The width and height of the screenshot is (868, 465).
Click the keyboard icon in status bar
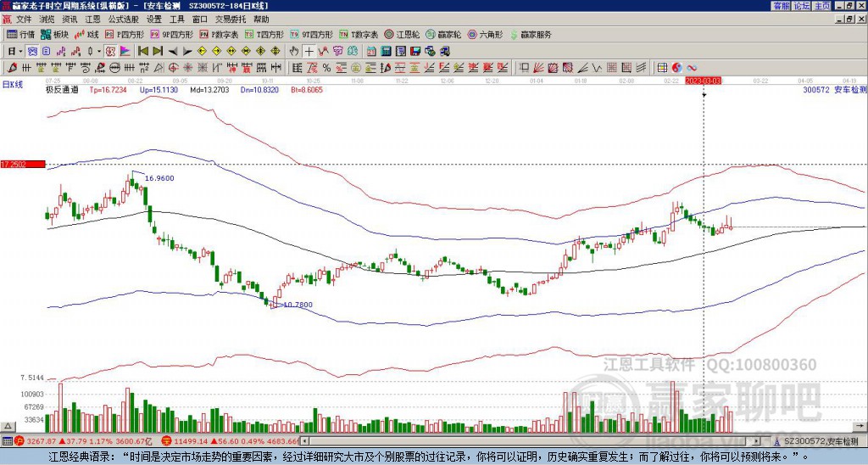coord(7,441)
